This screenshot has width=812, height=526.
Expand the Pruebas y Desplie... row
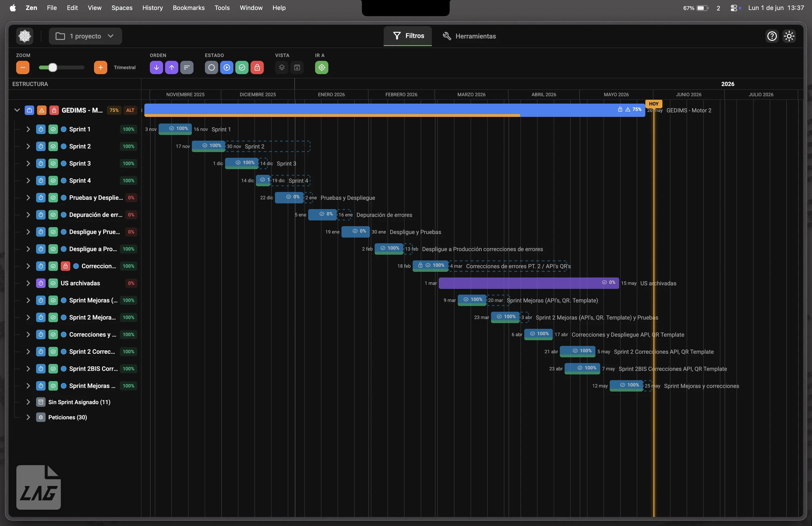point(28,198)
